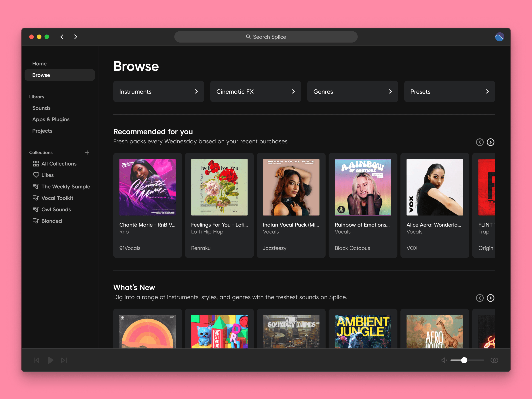Image resolution: width=532 pixels, height=399 pixels.
Task: Toggle the overlapping circles icon in player bar
Action: tap(494, 360)
